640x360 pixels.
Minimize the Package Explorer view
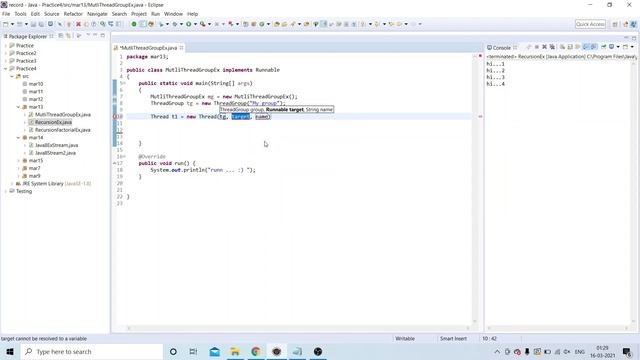(95, 36)
